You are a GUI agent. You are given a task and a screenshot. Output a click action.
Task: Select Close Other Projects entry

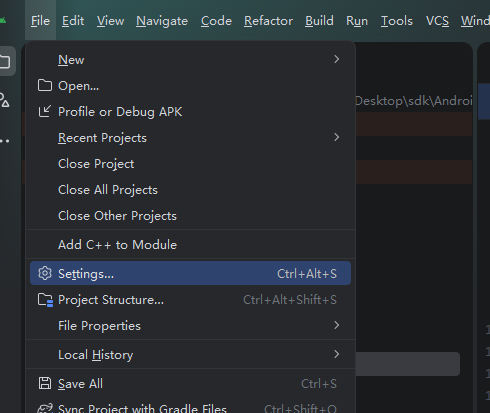pos(117,216)
